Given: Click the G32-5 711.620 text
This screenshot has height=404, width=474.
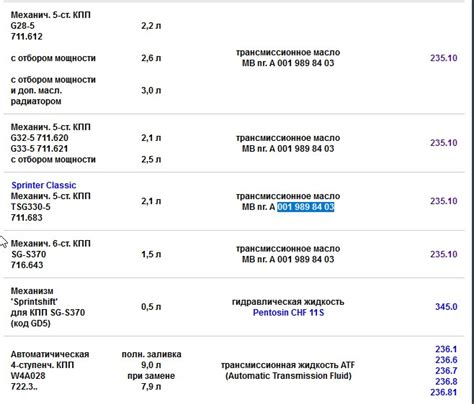Looking at the screenshot, I should (x=39, y=138).
